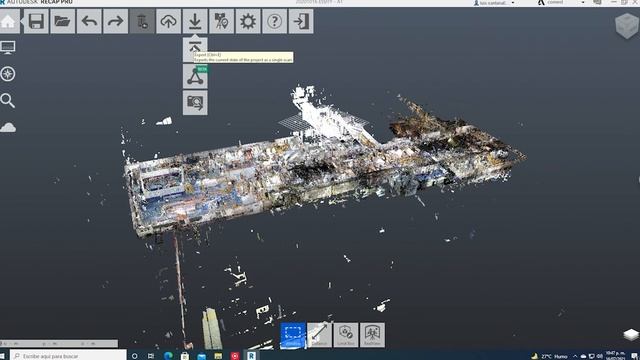
Task: Switch to ReCap app on taskbar
Action: pos(251,356)
